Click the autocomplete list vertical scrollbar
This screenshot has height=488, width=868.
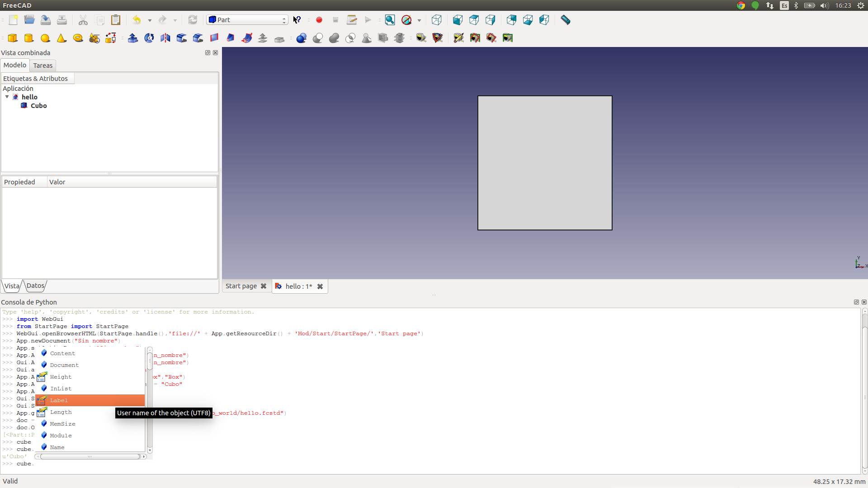pos(150,400)
